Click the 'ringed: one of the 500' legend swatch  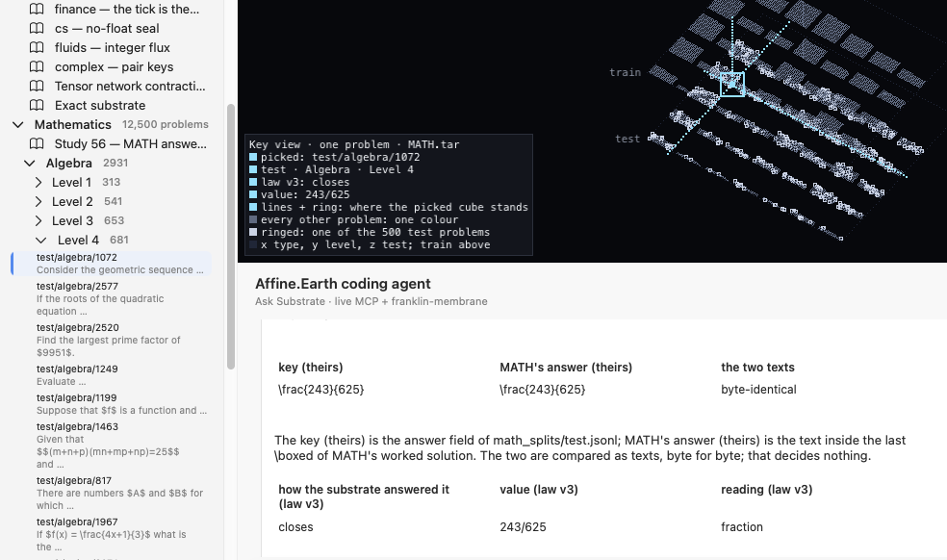click(x=253, y=233)
